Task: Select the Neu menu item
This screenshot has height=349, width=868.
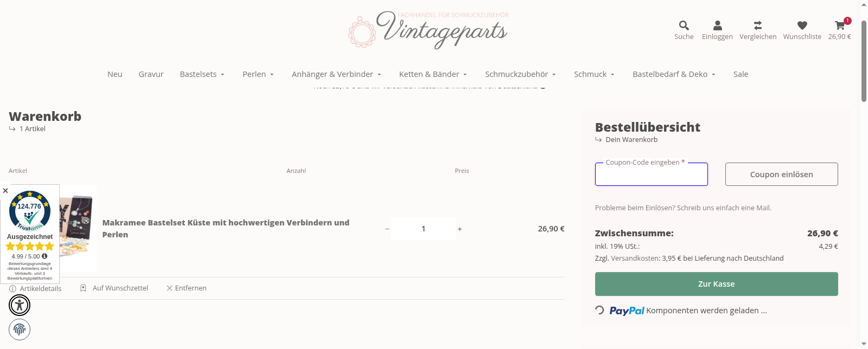Action: [114, 74]
